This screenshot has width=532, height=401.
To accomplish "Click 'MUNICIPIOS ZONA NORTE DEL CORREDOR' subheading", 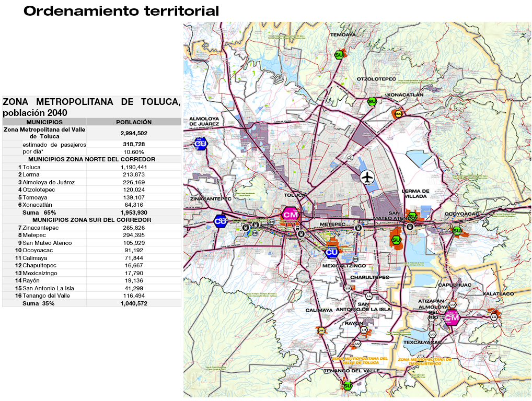I will coord(91,159).
